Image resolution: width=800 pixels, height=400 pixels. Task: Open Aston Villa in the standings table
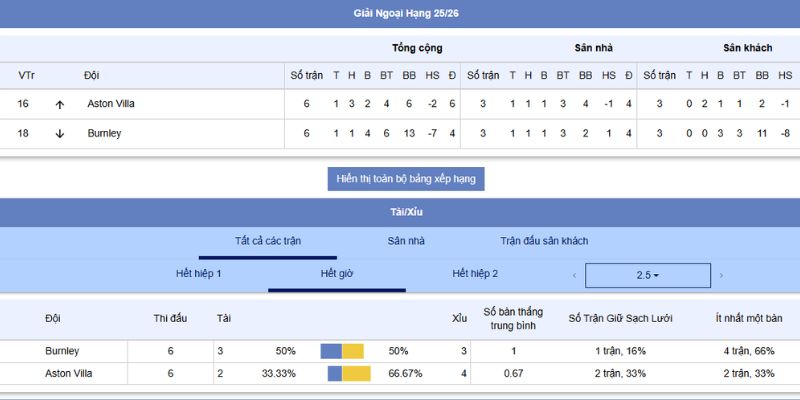pyautogui.click(x=111, y=104)
